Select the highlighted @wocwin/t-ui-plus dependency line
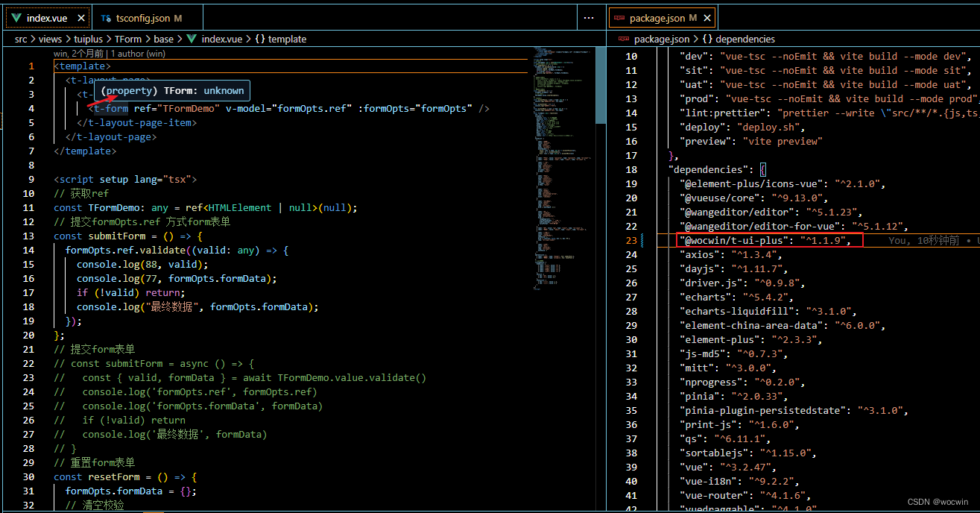This screenshot has height=513, width=980. [769, 240]
